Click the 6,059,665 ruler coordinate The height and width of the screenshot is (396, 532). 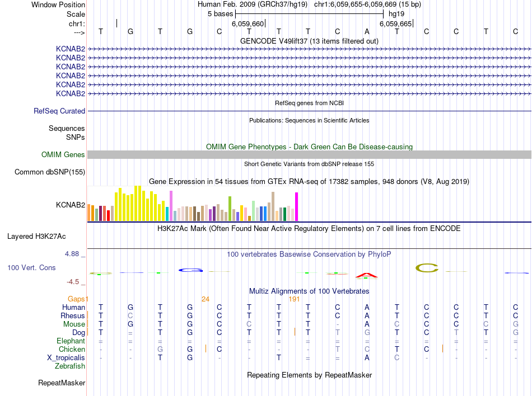395,23
